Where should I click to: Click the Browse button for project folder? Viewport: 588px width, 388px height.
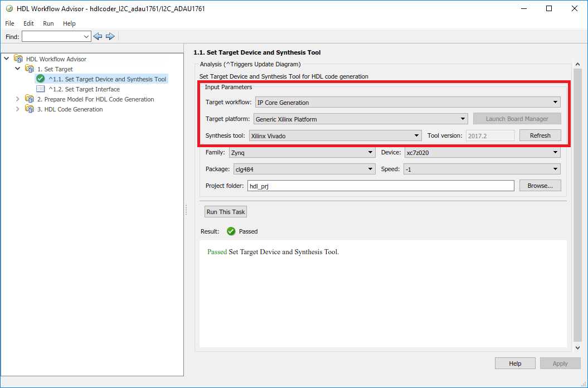pos(540,186)
